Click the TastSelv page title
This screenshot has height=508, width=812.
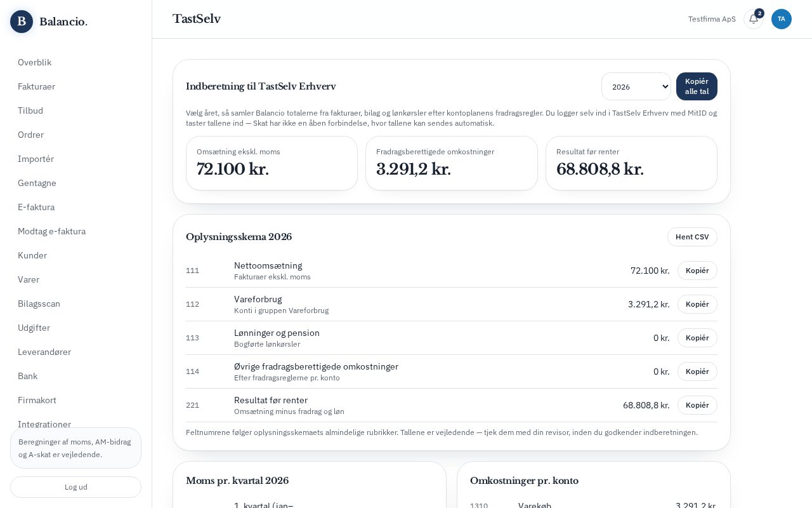point(197,19)
